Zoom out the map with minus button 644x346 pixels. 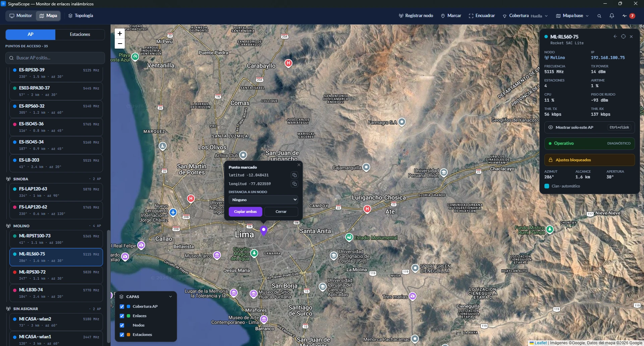click(x=120, y=44)
